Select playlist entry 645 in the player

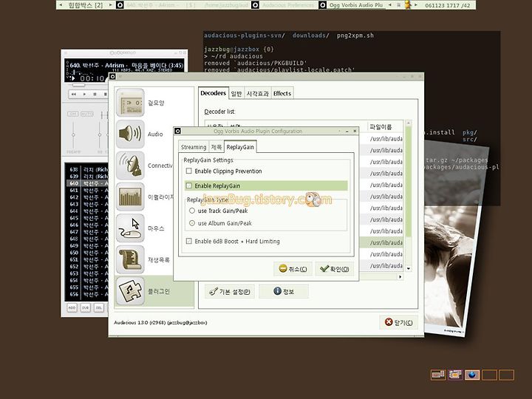pyautogui.click(x=87, y=218)
